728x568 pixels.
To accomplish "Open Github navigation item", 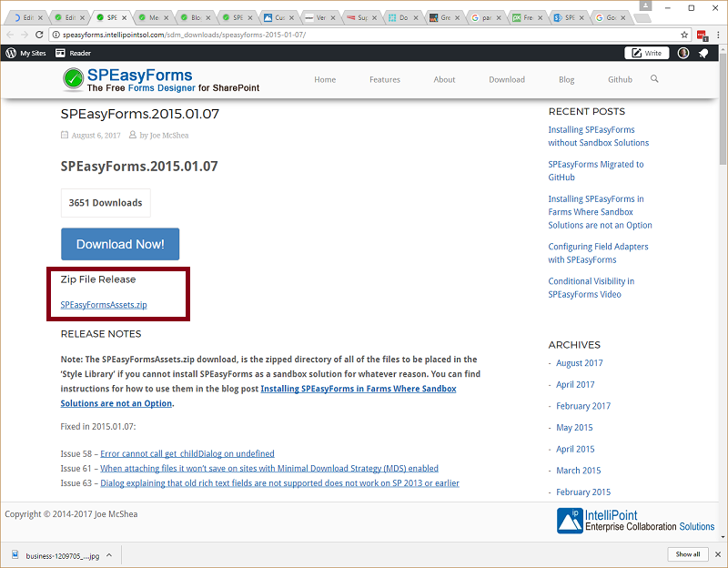I will [621, 79].
